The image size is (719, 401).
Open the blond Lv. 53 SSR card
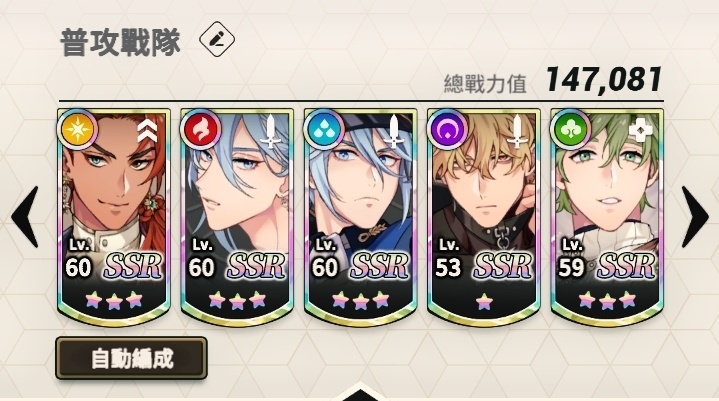pyautogui.click(x=484, y=217)
